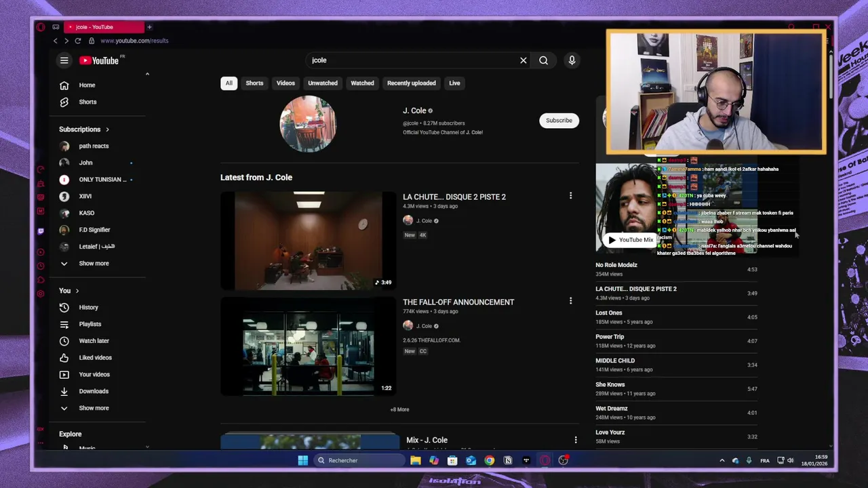Screen dimensions: 868x488
Task: Open THE FALL-OFF ANNOUNCEMENT video title
Action: 458,302
